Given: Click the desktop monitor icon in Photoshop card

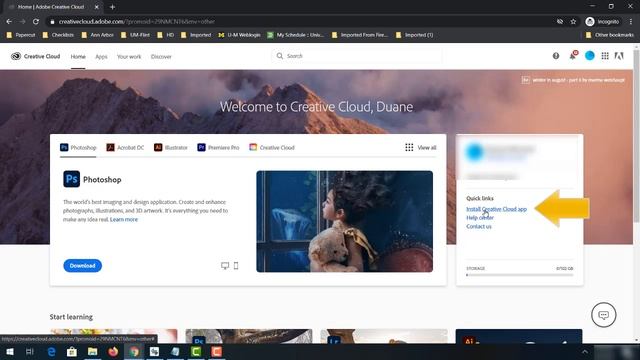Looking at the screenshot, I should pyautogui.click(x=225, y=266).
